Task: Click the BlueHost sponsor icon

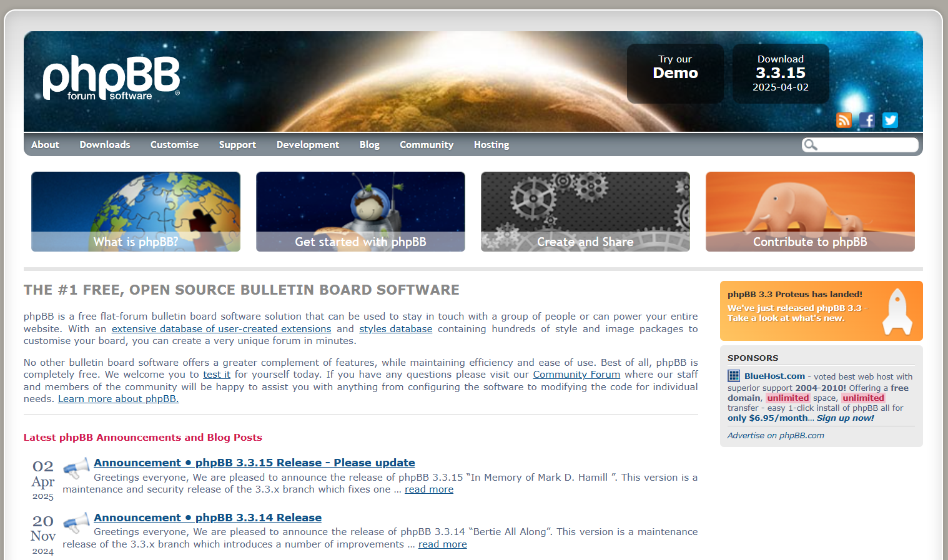Action: pyautogui.click(x=734, y=376)
